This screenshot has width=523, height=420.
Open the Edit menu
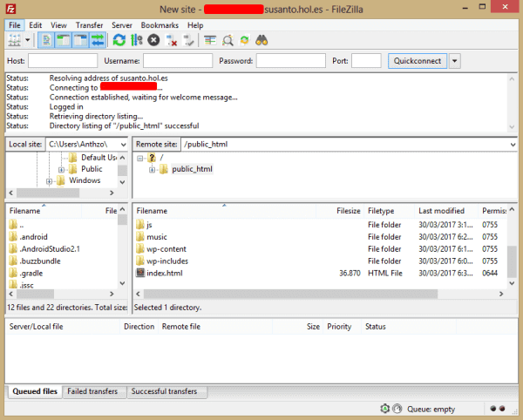[x=35, y=25]
